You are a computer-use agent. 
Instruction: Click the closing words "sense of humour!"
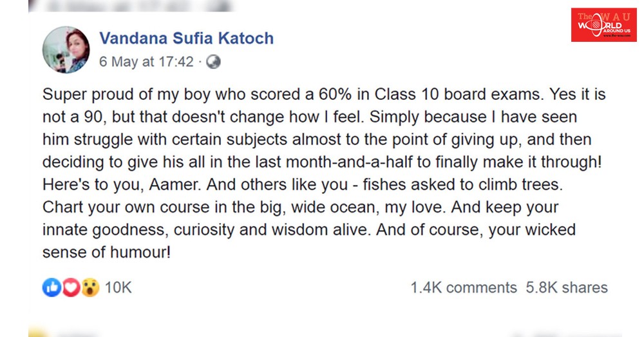pyautogui.click(x=106, y=252)
